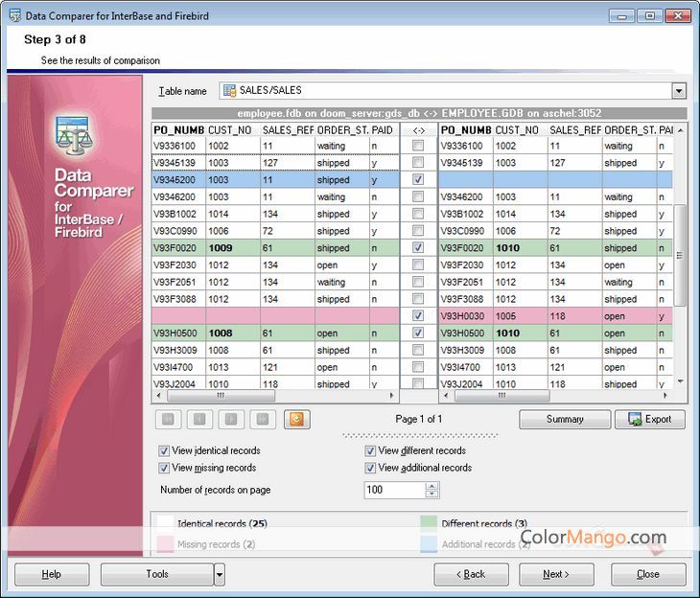Viewport: 700px width, 598px height.
Task: Go to the first page of results
Action: [x=169, y=419]
